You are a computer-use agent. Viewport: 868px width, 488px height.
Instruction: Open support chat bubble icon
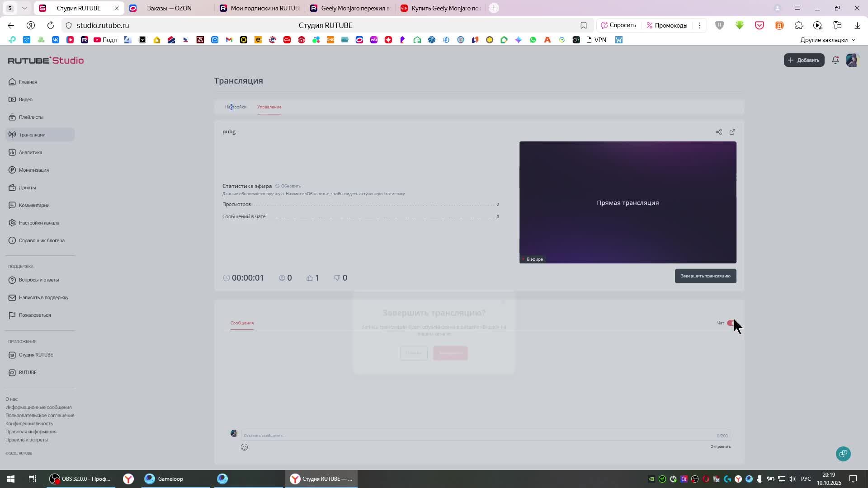[843, 454]
